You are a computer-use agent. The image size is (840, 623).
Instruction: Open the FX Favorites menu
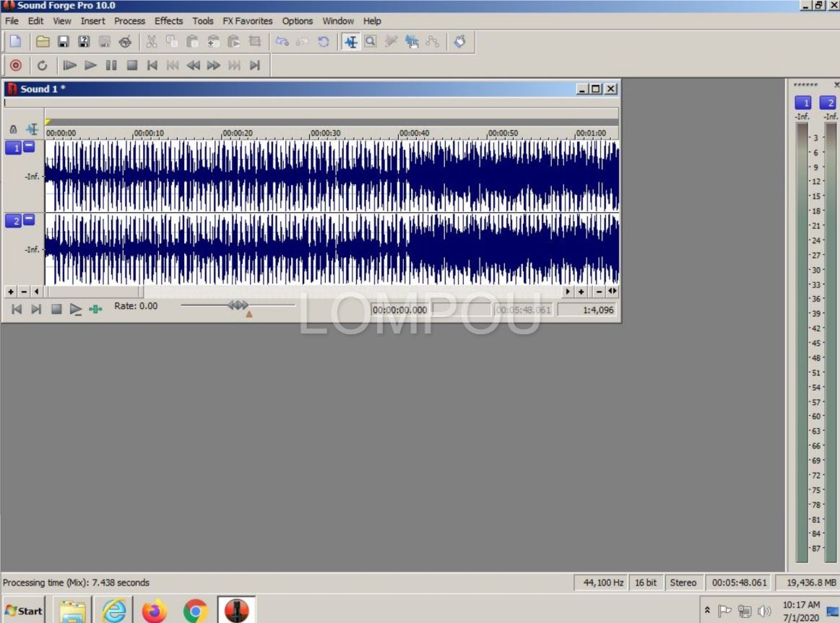pos(247,21)
